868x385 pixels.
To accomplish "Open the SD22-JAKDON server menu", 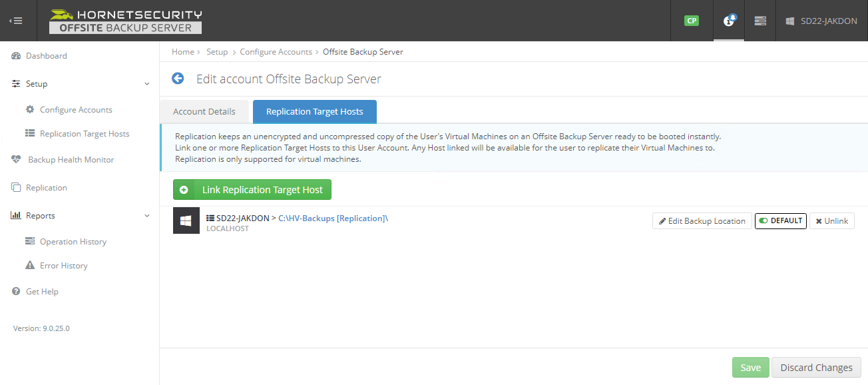I will point(822,21).
